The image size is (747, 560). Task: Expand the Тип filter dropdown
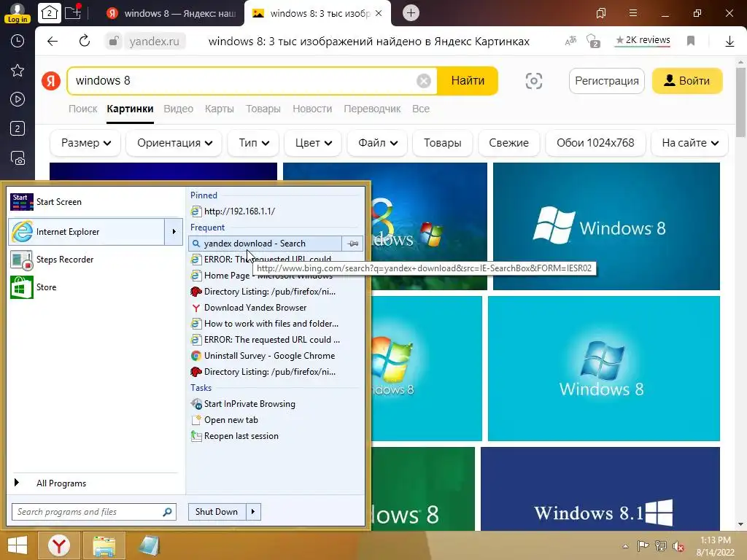[x=253, y=143]
